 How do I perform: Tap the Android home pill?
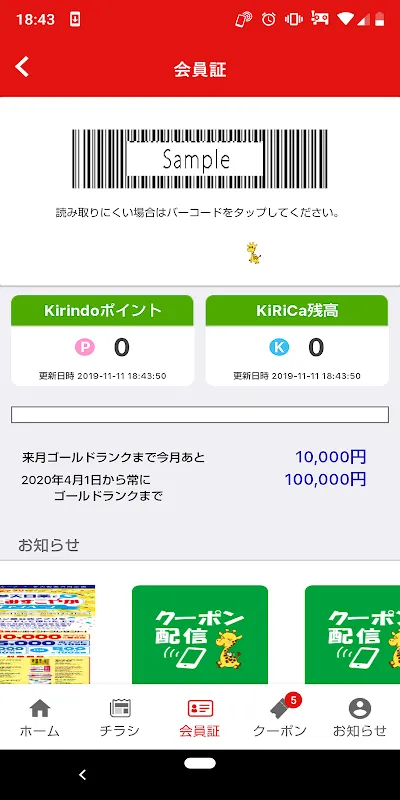[200, 763]
